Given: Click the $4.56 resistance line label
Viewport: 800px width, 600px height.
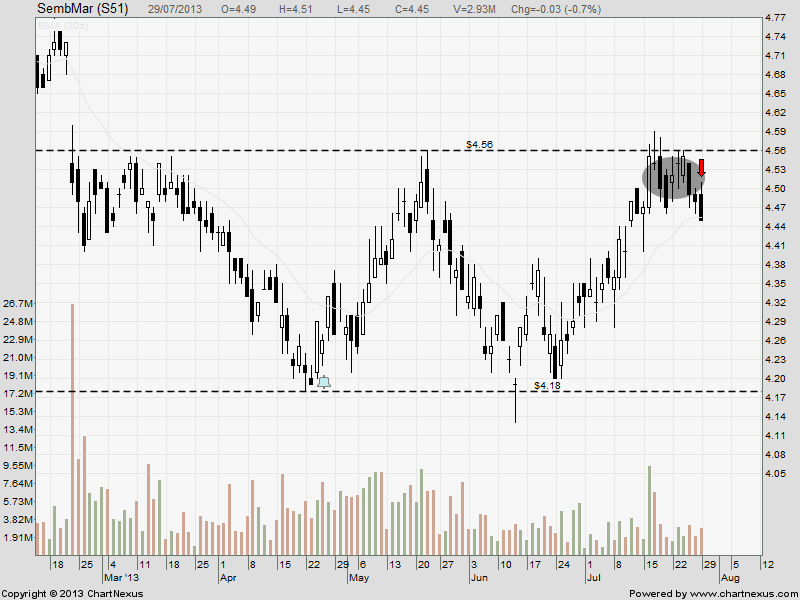Looking at the screenshot, I should [x=480, y=144].
